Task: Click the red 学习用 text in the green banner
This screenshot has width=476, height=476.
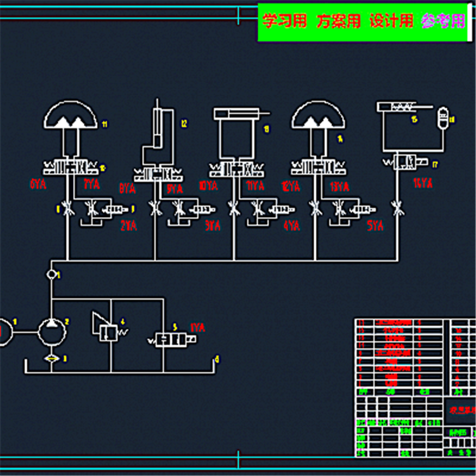Action: click(284, 21)
